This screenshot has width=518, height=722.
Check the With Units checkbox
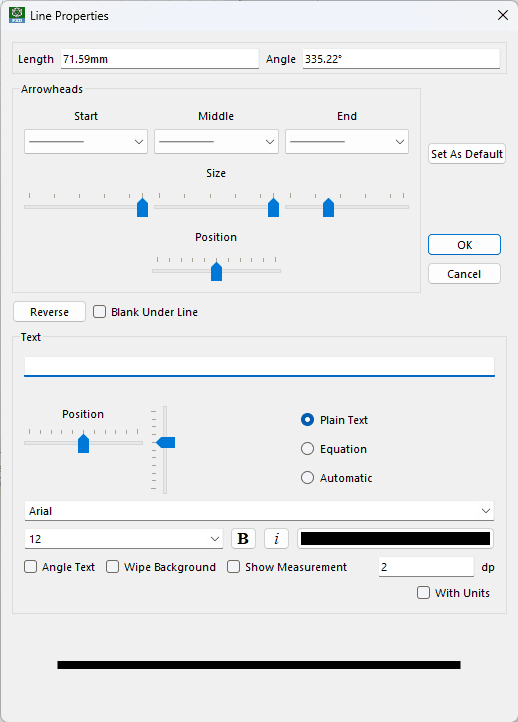pos(423,592)
